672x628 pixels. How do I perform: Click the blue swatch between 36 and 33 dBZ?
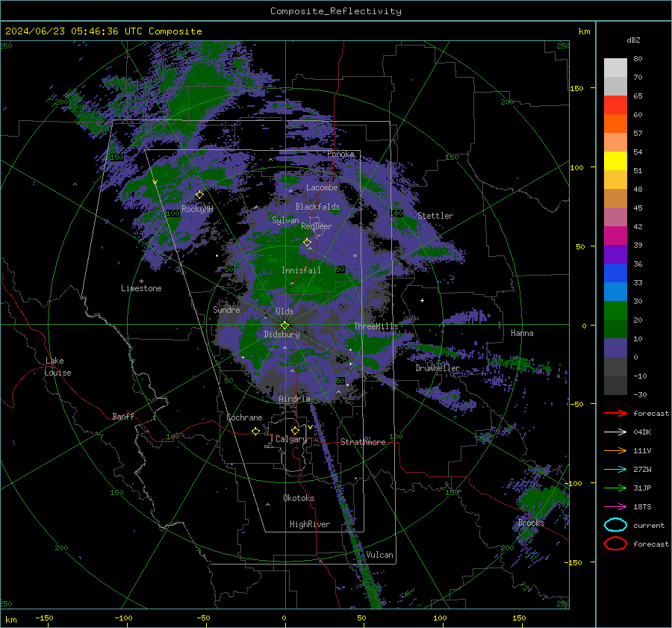pos(615,273)
